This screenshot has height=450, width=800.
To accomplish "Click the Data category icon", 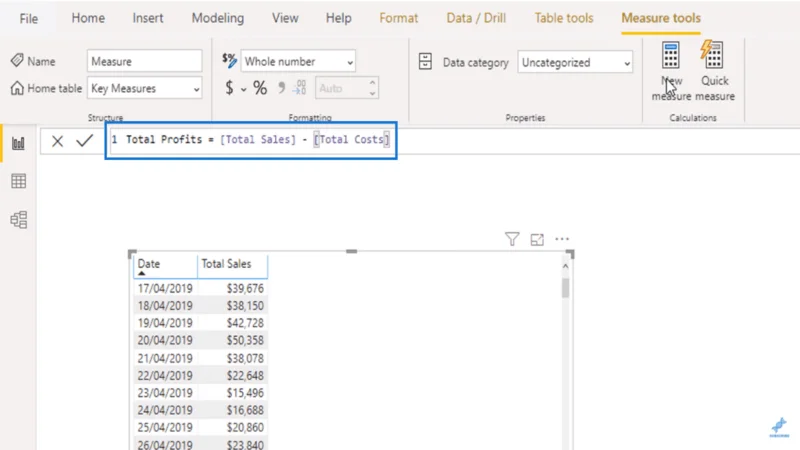I will click(x=425, y=62).
